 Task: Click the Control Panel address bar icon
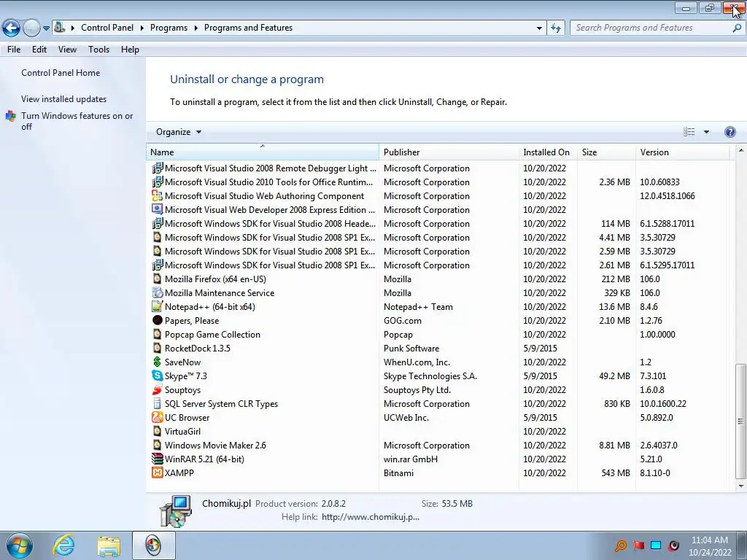click(x=60, y=27)
